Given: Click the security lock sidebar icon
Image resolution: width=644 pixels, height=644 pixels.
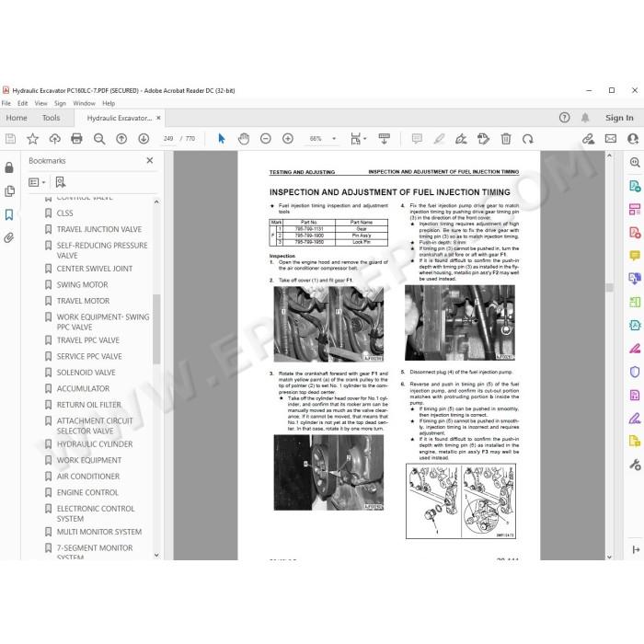Looking at the screenshot, I should [9, 167].
